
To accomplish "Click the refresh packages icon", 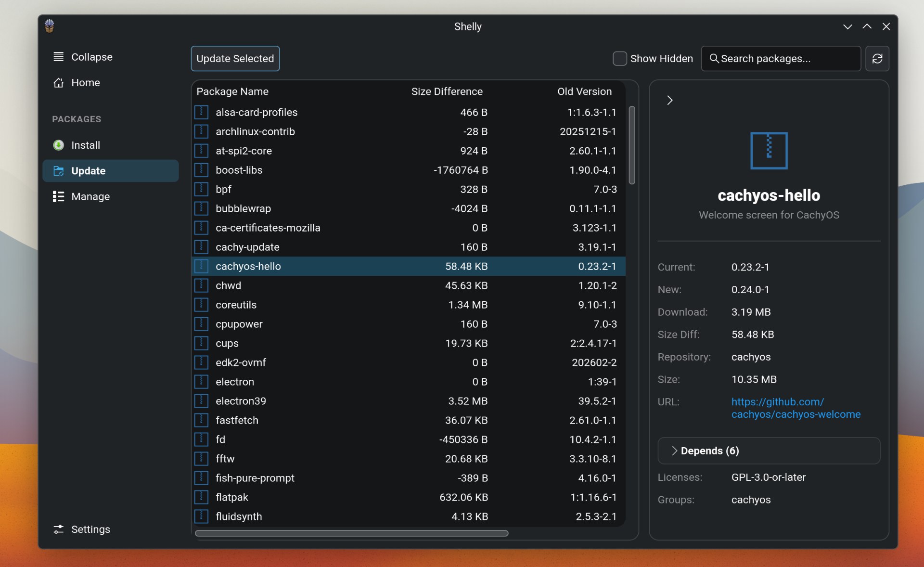I will tap(877, 59).
